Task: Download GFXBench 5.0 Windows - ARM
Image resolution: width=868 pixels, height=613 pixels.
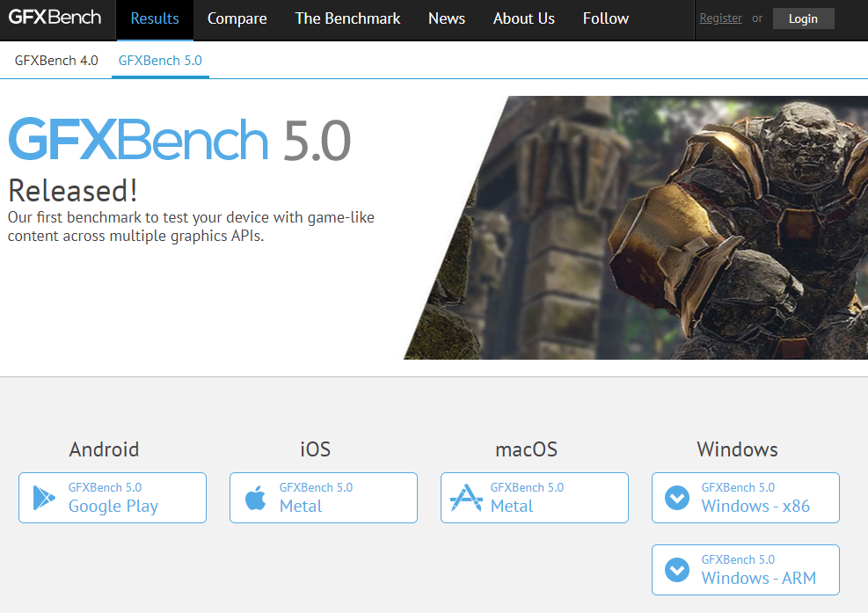Action: click(x=746, y=570)
